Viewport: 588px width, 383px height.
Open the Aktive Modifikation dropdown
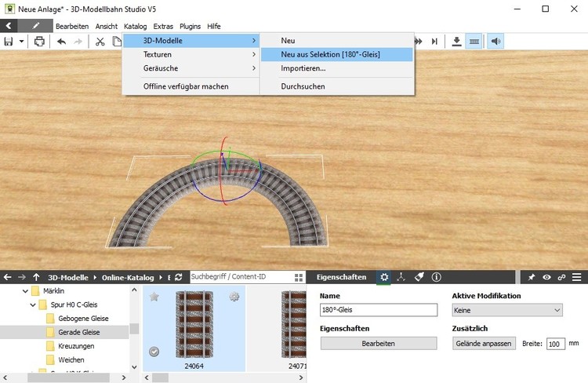[507, 311]
